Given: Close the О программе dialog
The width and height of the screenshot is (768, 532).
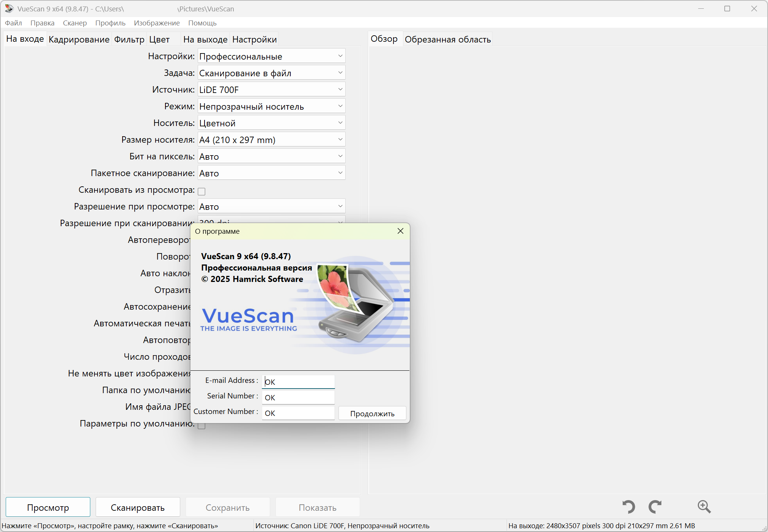Looking at the screenshot, I should [x=400, y=231].
